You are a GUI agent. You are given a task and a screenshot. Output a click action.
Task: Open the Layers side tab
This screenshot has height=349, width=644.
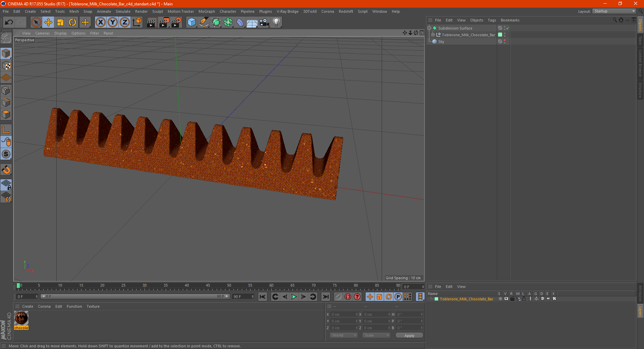pyautogui.click(x=640, y=311)
